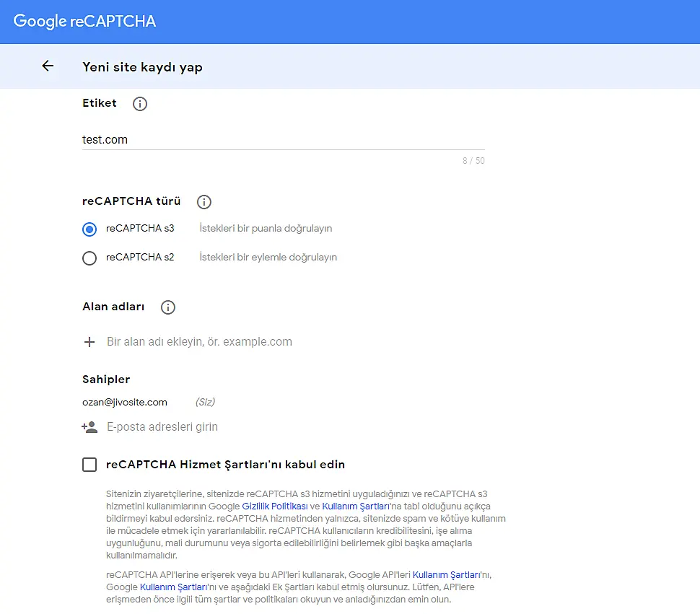
Task: Click the owner email ozan@jivosite.com
Action: [125, 402]
